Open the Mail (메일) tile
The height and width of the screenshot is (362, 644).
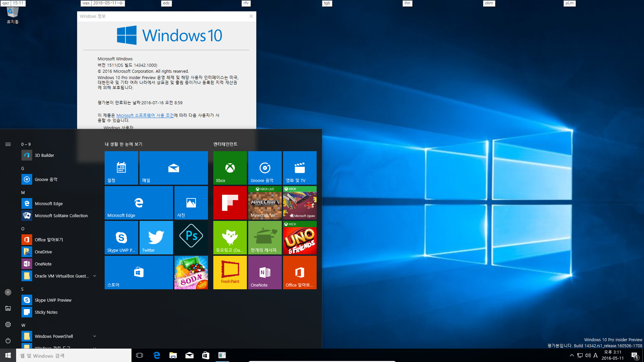(174, 168)
